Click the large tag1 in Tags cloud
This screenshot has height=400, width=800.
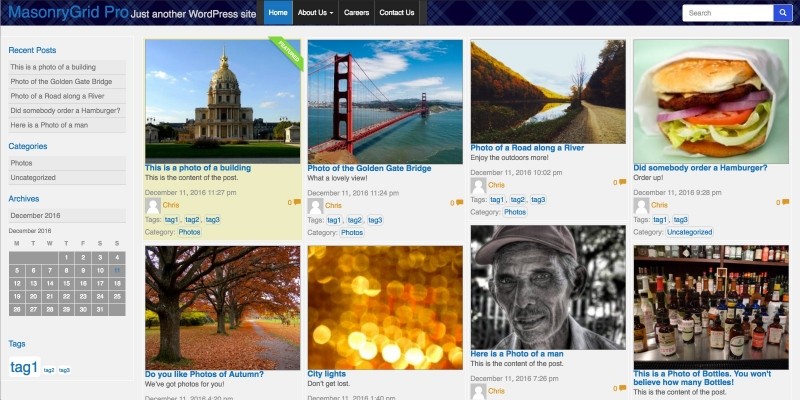tap(24, 367)
